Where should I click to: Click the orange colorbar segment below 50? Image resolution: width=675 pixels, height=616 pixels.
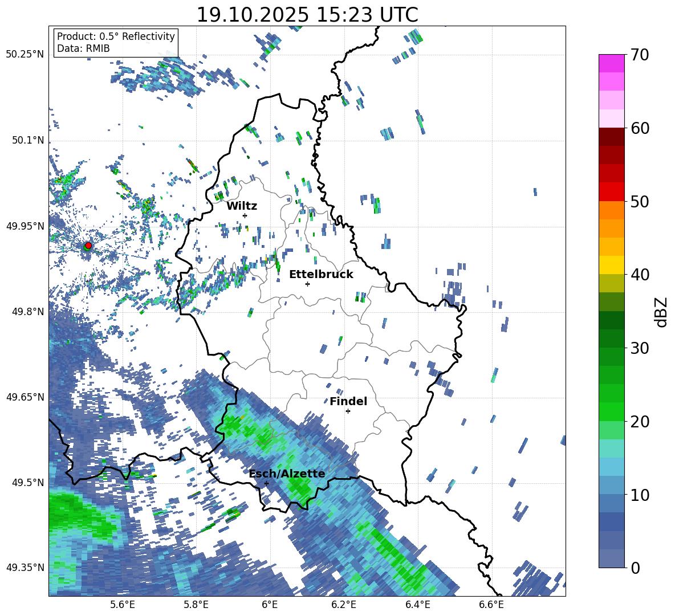tap(611, 210)
